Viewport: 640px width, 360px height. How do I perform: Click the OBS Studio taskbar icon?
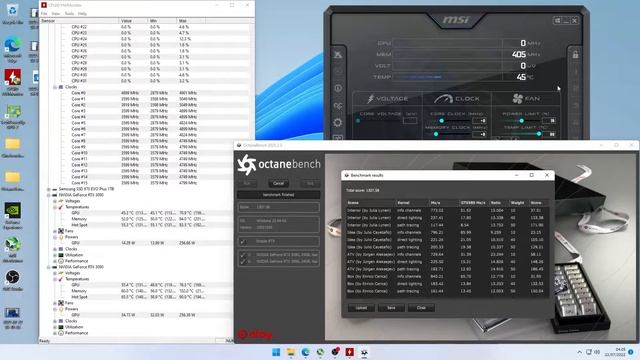[335, 352]
